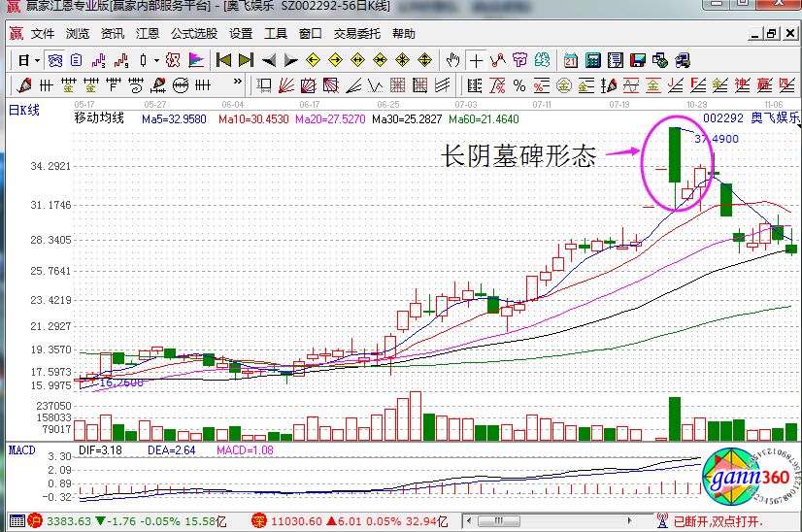The width and height of the screenshot is (802, 532).
Task: Open the candlestick style dropdown arrow
Action: pyautogui.click(x=155, y=60)
